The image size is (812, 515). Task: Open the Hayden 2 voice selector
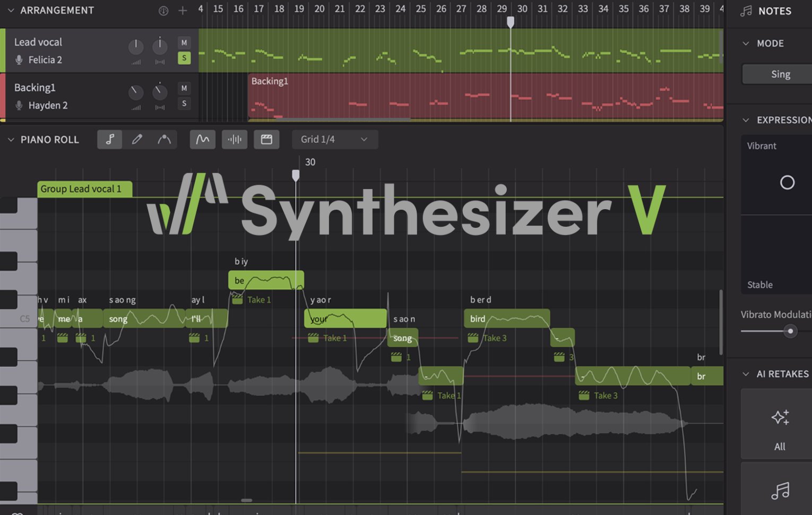(x=48, y=106)
